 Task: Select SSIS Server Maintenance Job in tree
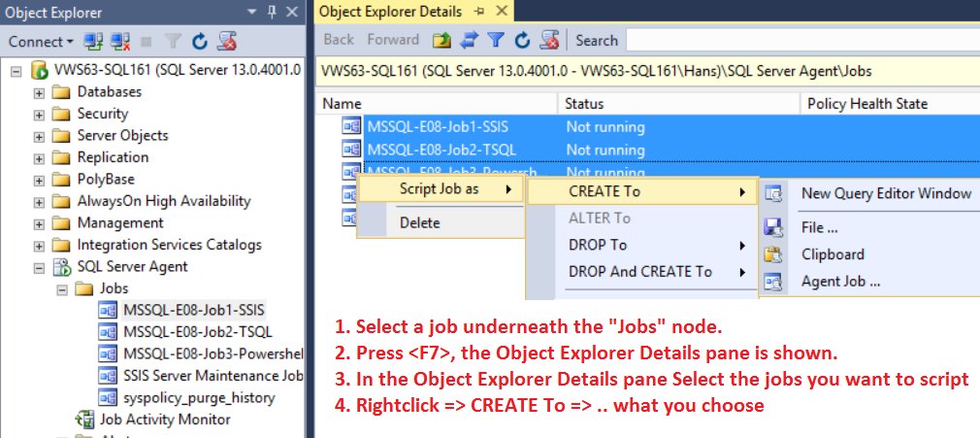(x=212, y=376)
